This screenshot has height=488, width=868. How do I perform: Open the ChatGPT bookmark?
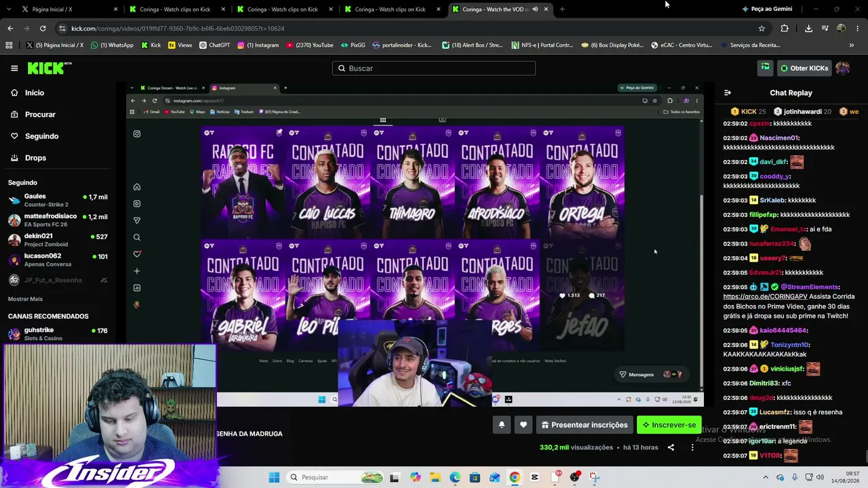214,45
